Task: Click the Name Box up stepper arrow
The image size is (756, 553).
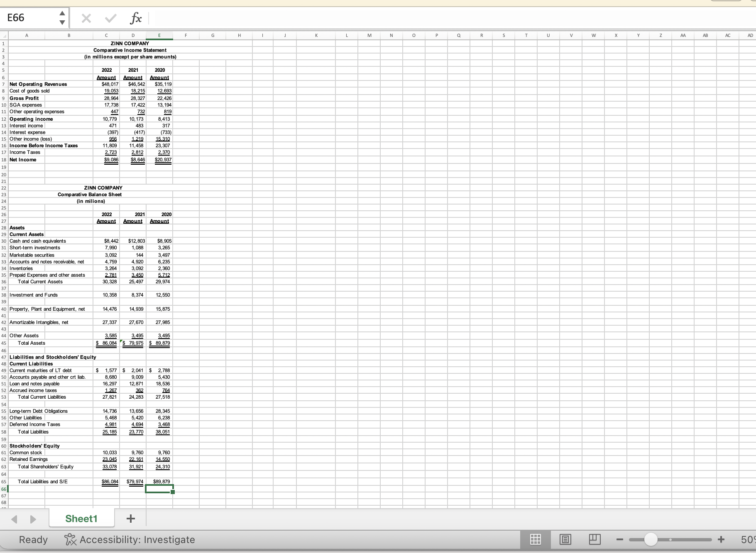Action: pyautogui.click(x=62, y=12)
